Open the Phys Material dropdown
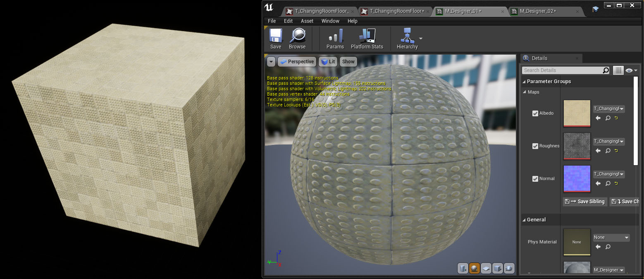Screen dimensions: 644x279 (611, 238)
